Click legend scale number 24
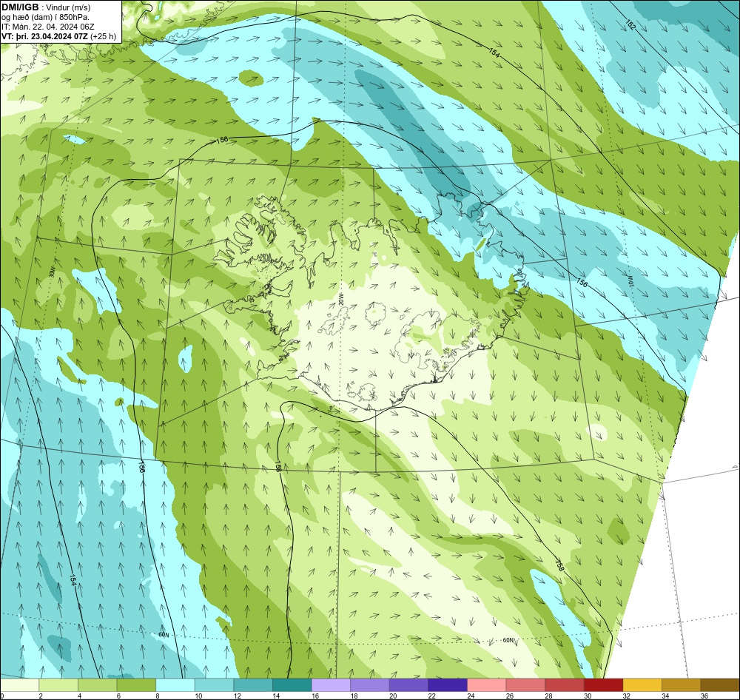The height and width of the screenshot is (700, 740). (471, 696)
